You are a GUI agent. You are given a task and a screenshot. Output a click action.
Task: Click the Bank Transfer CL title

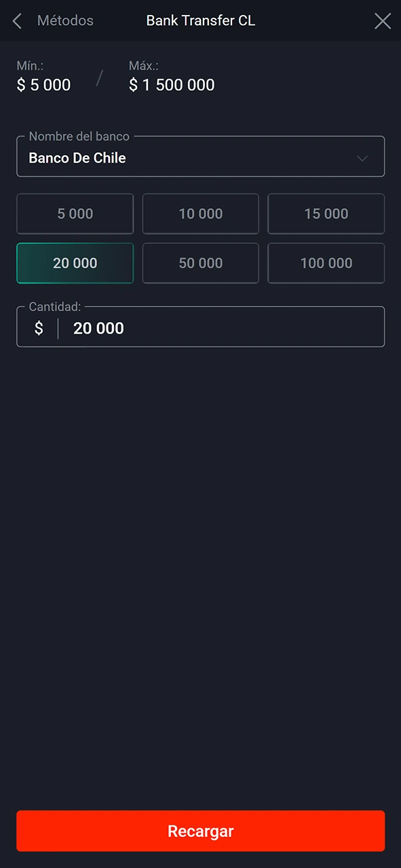tap(201, 21)
